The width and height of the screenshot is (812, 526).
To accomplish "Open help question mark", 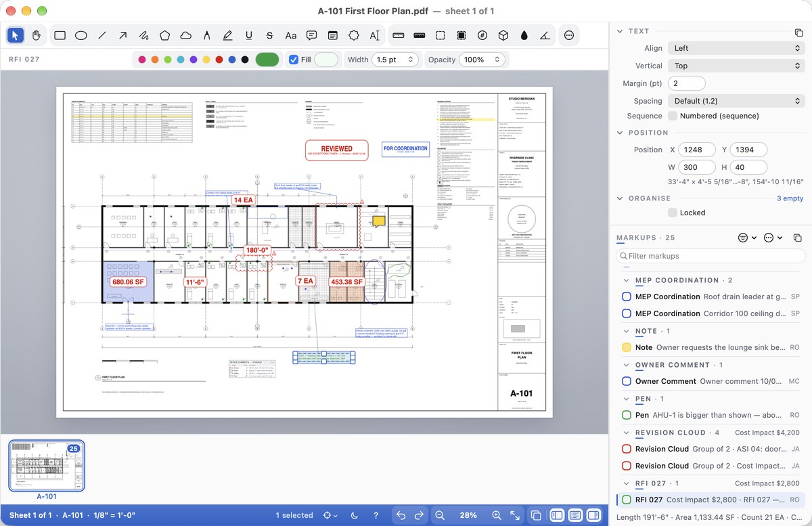I will tap(376, 515).
